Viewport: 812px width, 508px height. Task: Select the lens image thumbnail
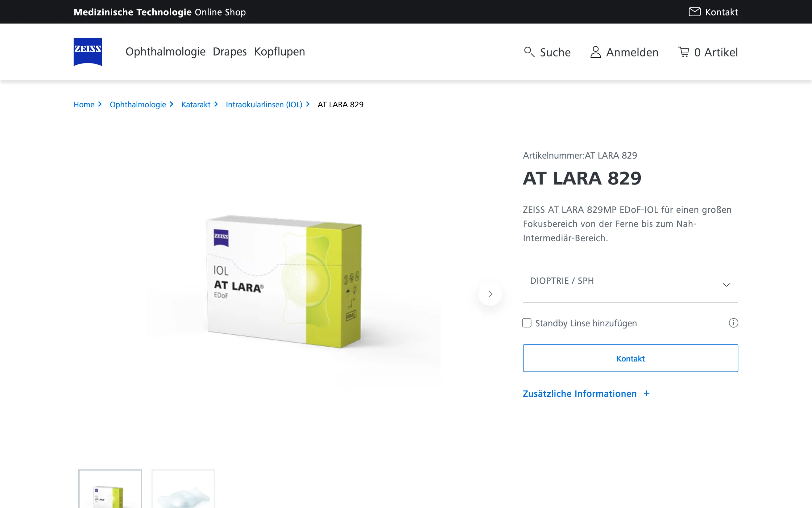pyautogui.click(x=183, y=489)
